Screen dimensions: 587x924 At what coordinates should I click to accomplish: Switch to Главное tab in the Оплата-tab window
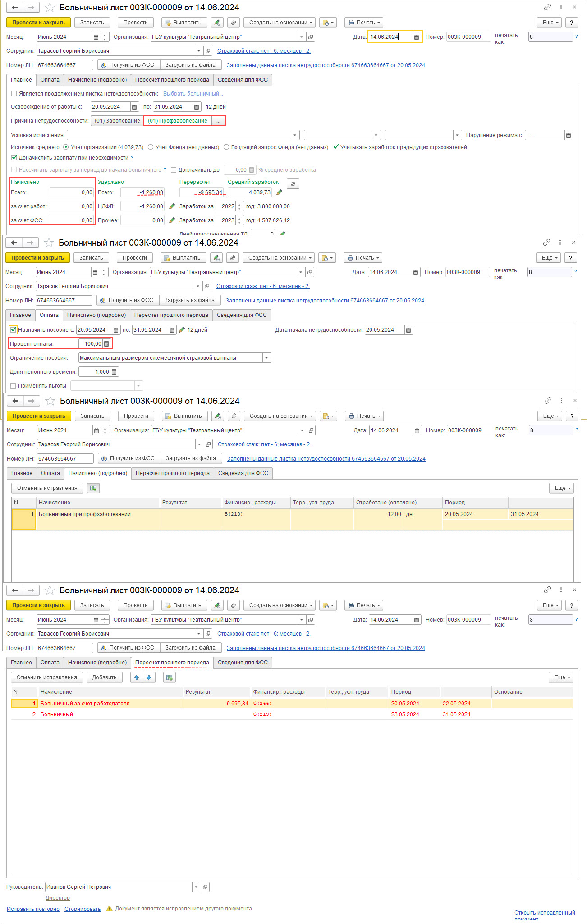[20, 315]
